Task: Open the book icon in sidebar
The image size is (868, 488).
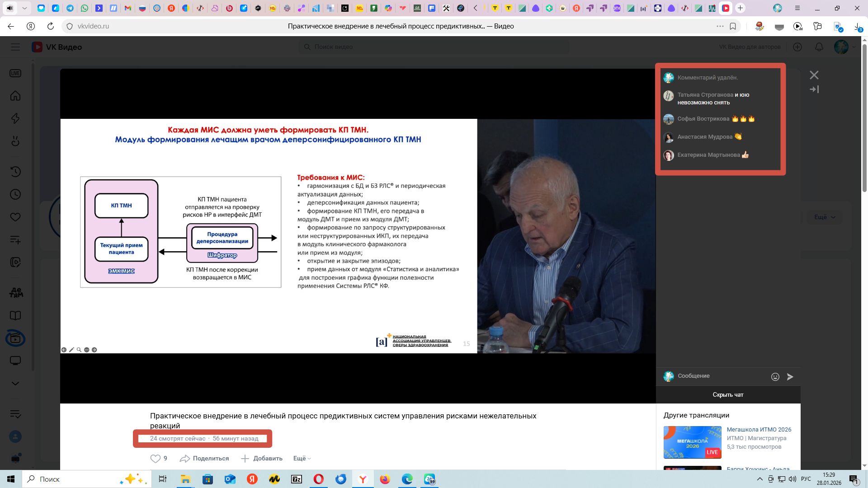Action: pyautogui.click(x=15, y=315)
